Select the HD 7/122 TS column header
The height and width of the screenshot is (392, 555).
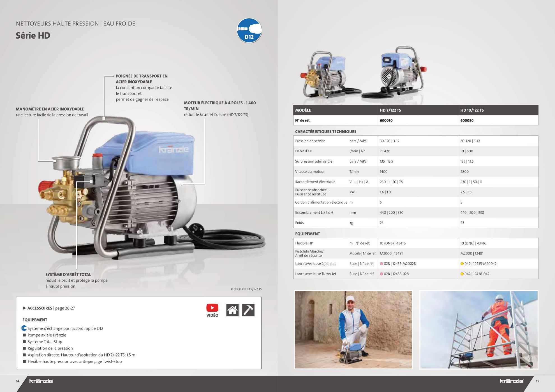pyautogui.click(x=390, y=110)
